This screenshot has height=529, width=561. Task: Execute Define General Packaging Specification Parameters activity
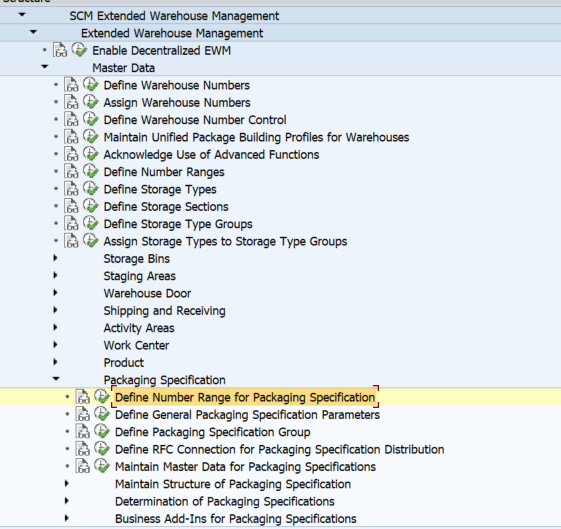point(102,414)
